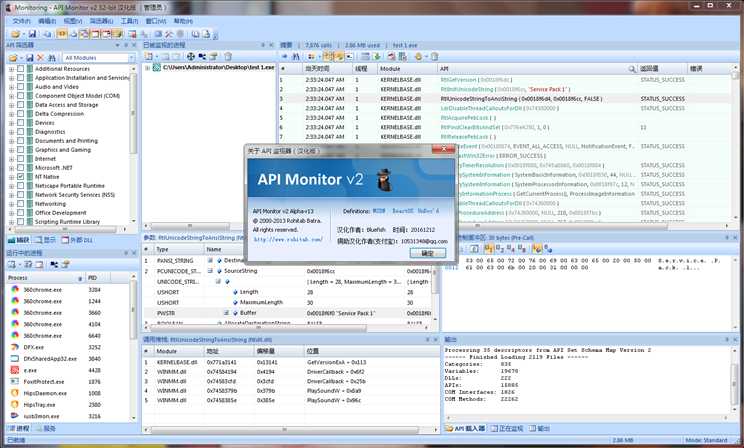Check the Data Access and Storage checkbox

[20, 105]
